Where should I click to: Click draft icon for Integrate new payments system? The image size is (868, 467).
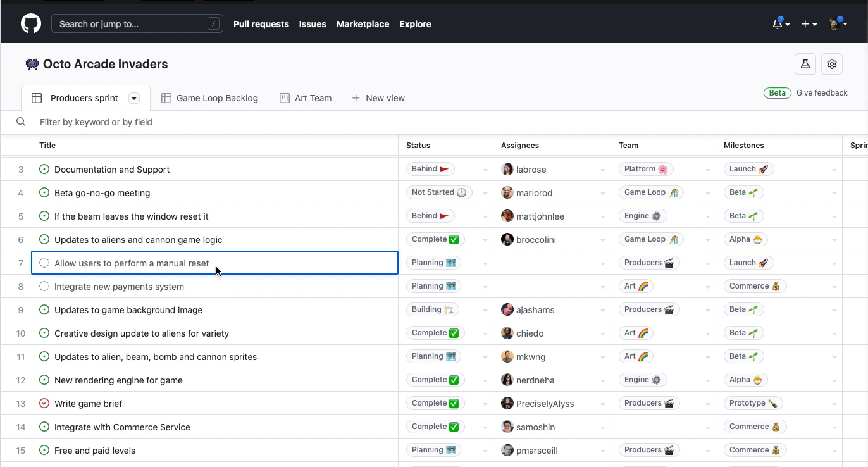click(x=44, y=287)
